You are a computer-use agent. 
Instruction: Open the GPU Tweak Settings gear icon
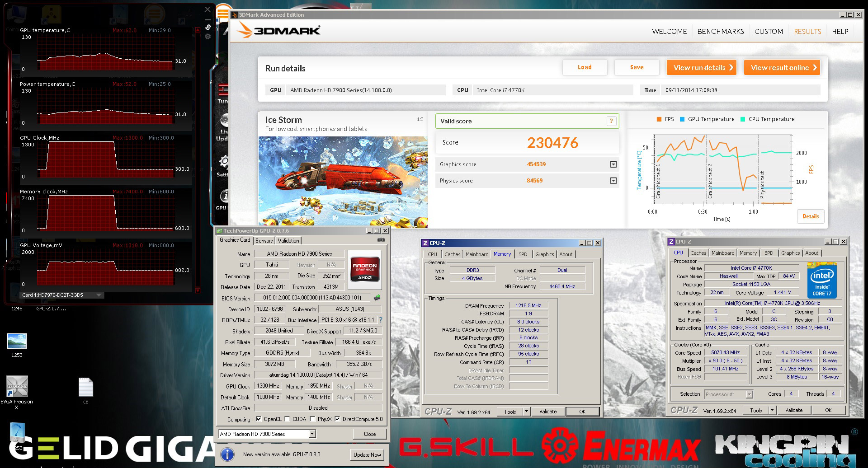pyautogui.click(x=224, y=162)
